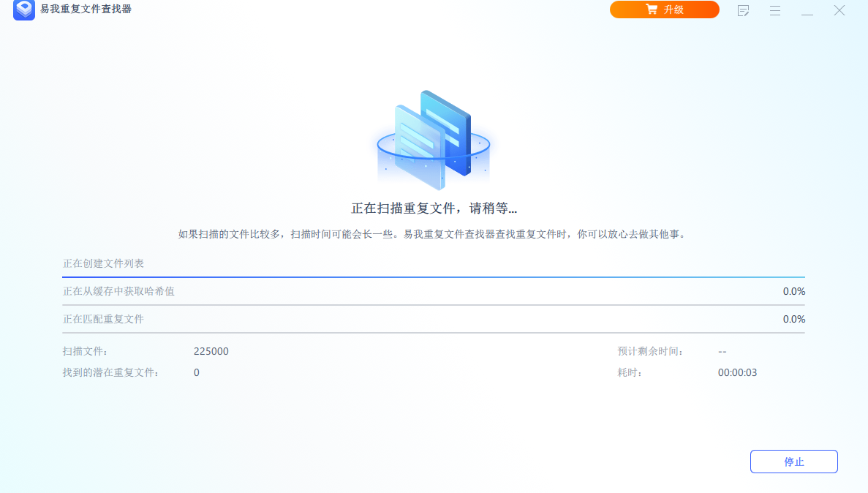
Task: Click the 预计剩余时间 label
Action: point(650,351)
